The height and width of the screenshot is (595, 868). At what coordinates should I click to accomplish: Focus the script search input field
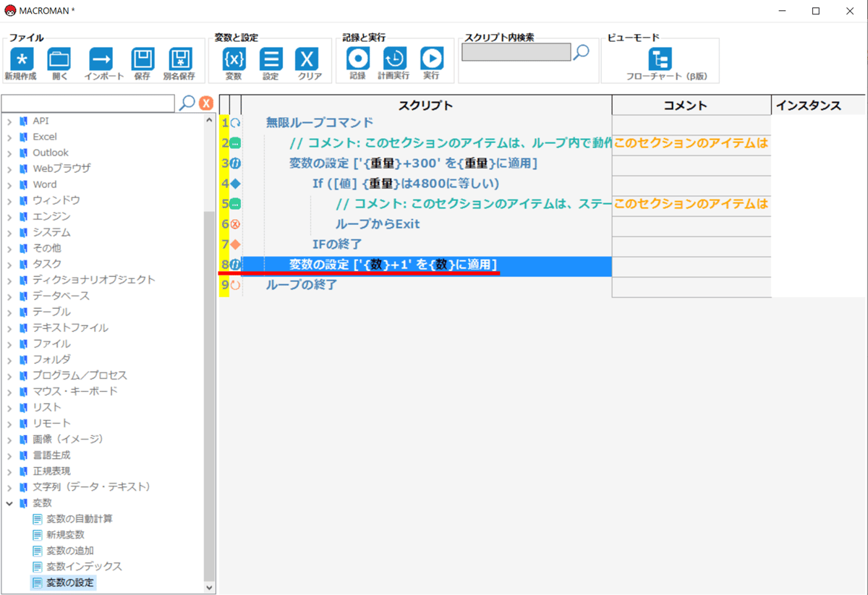516,52
